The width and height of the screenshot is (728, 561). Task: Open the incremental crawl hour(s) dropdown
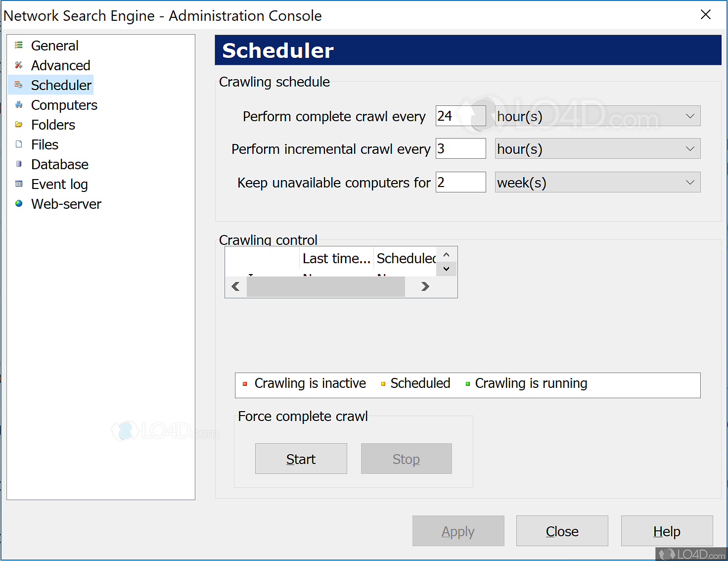690,148
